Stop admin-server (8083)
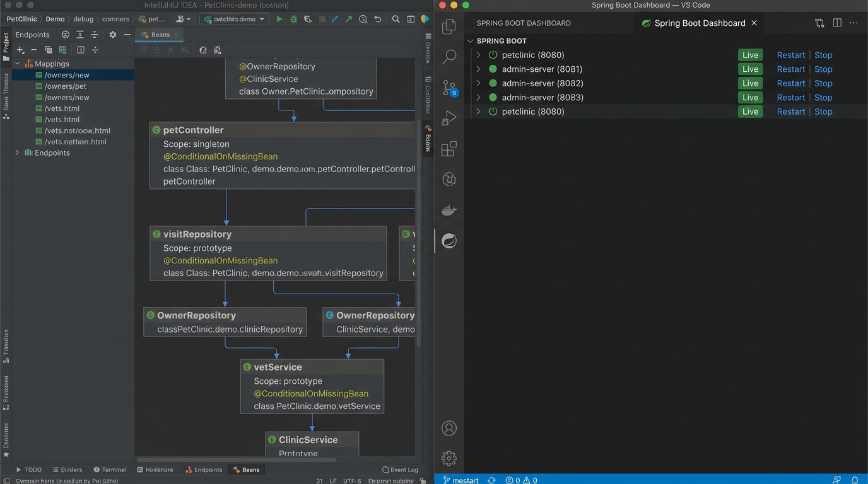The height and width of the screenshot is (484, 868). click(x=823, y=98)
